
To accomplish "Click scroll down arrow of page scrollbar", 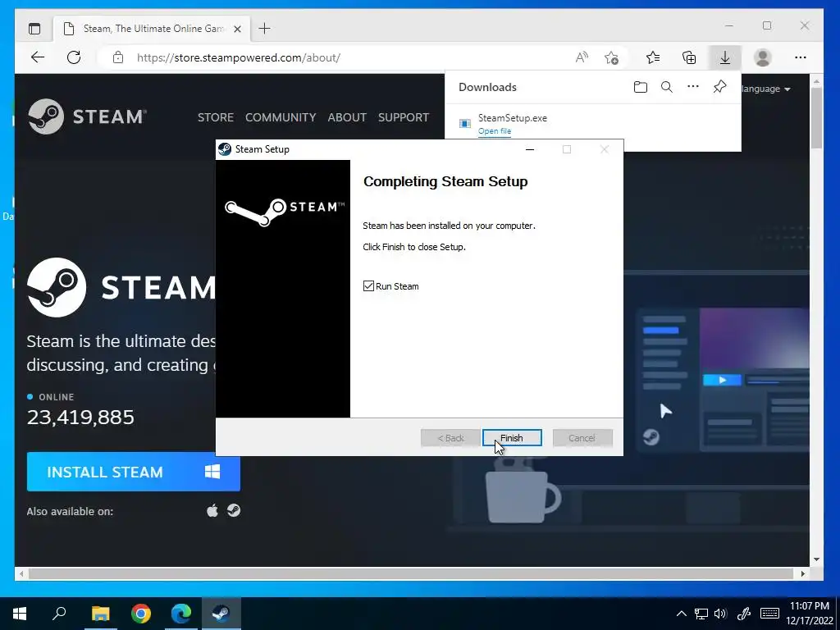I will coord(816,559).
